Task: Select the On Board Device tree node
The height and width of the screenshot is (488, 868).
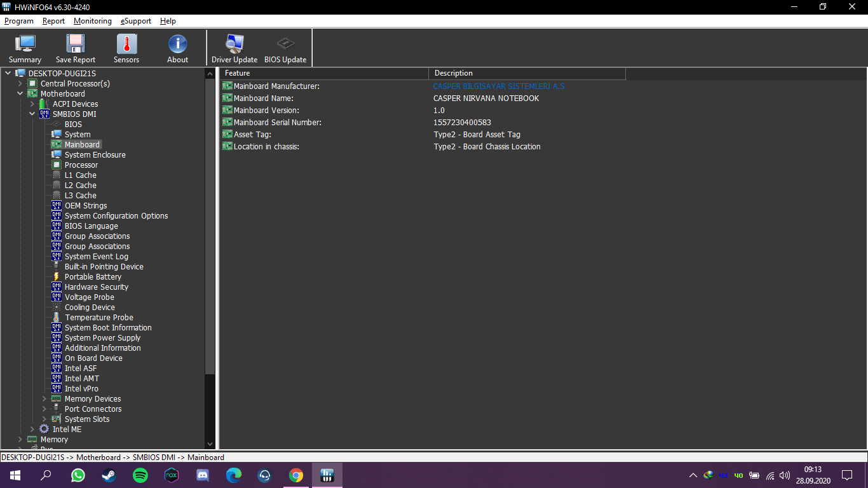Action: pos(93,358)
